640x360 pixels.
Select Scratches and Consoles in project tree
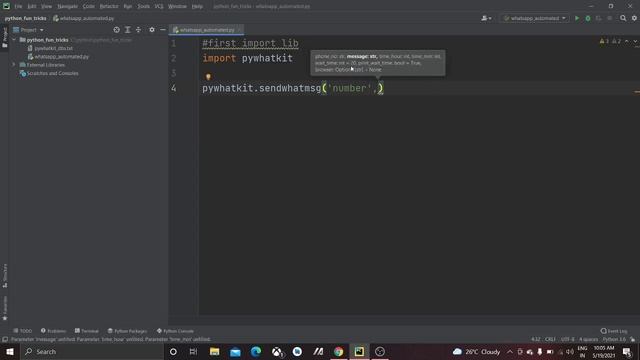pos(49,73)
